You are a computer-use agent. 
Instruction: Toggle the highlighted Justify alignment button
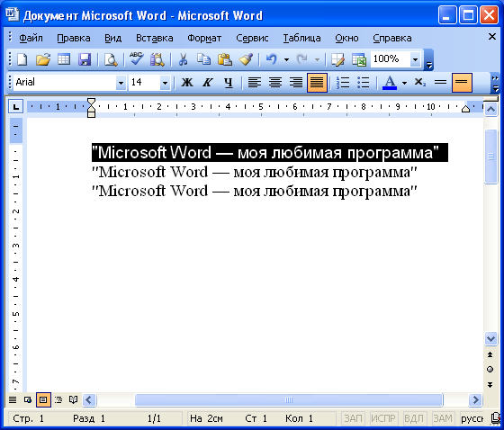click(x=317, y=83)
